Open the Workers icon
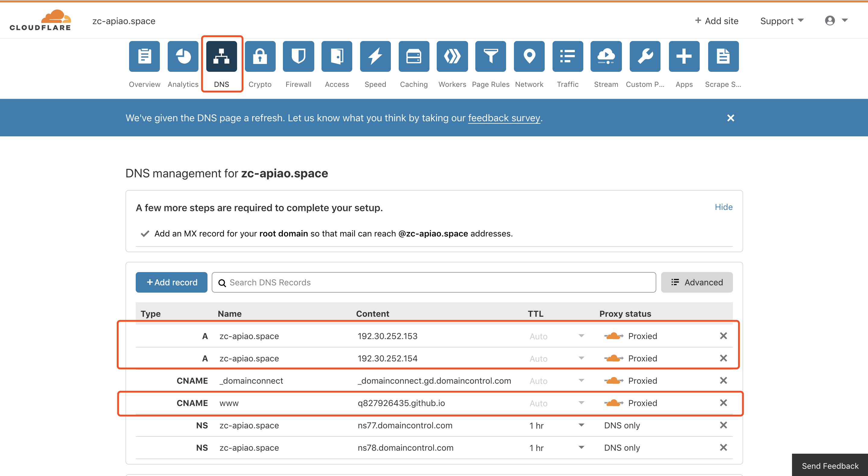The image size is (868, 476). [452, 56]
